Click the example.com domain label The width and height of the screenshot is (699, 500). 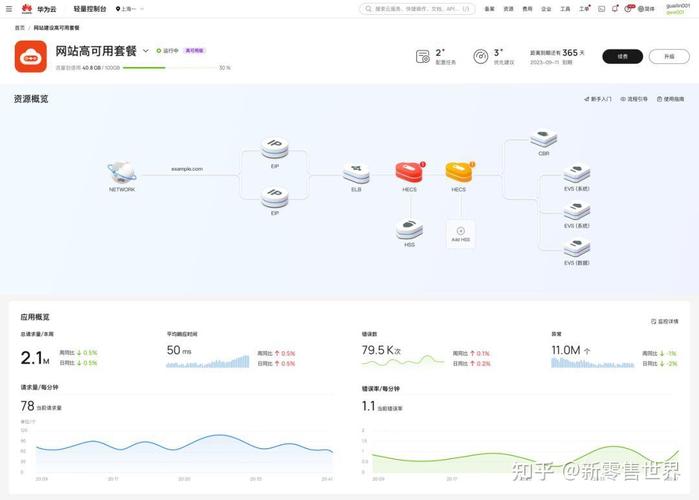point(187,169)
